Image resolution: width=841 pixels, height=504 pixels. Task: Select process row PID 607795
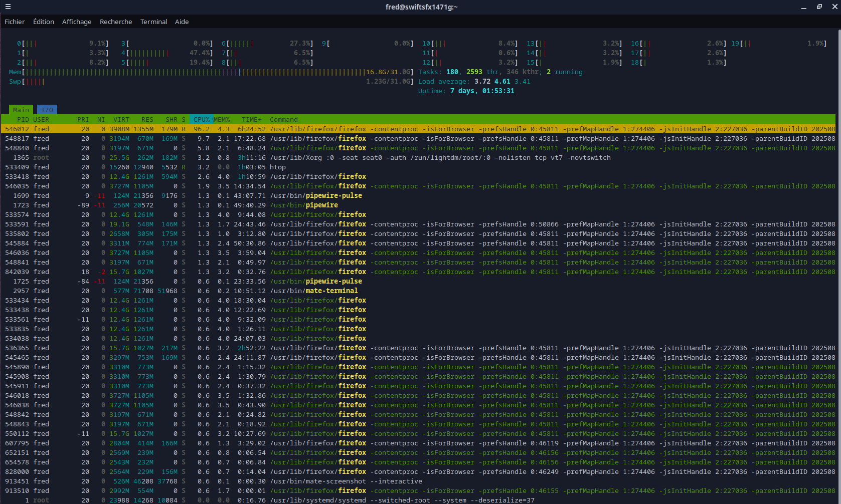point(418,443)
